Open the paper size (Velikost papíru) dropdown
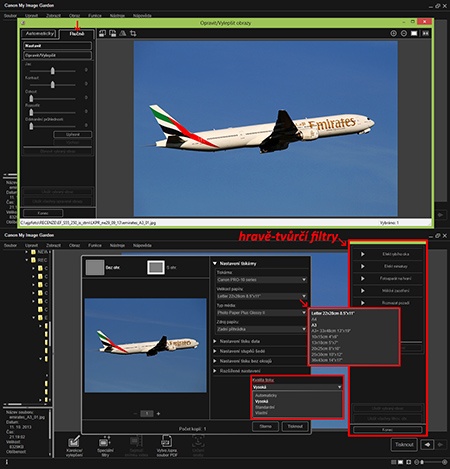The width and height of the screenshot is (450, 469). pos(261,296)
